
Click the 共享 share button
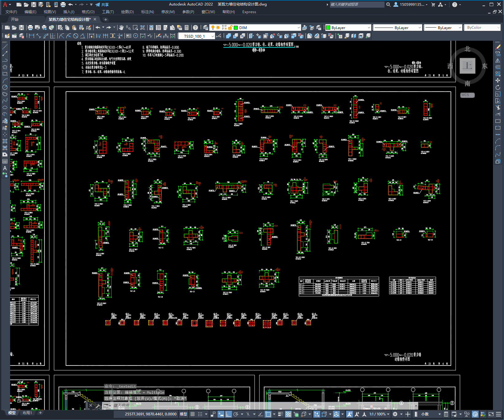point(102,4)
